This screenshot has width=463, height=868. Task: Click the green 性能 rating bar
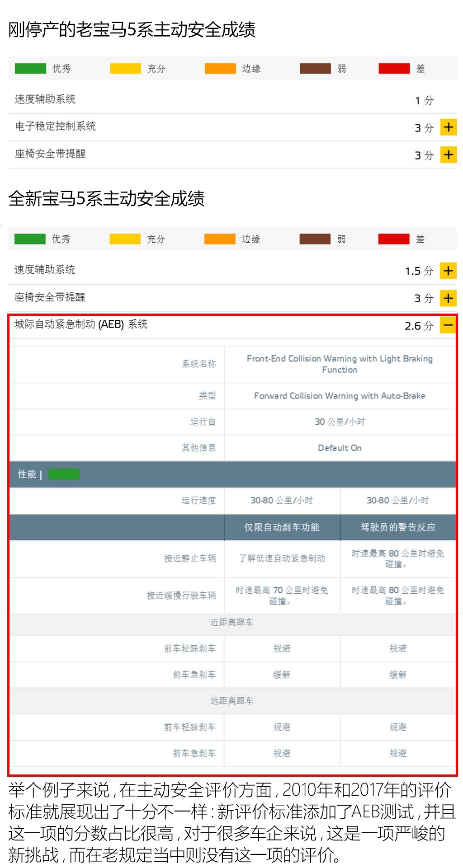click(64, 474)
